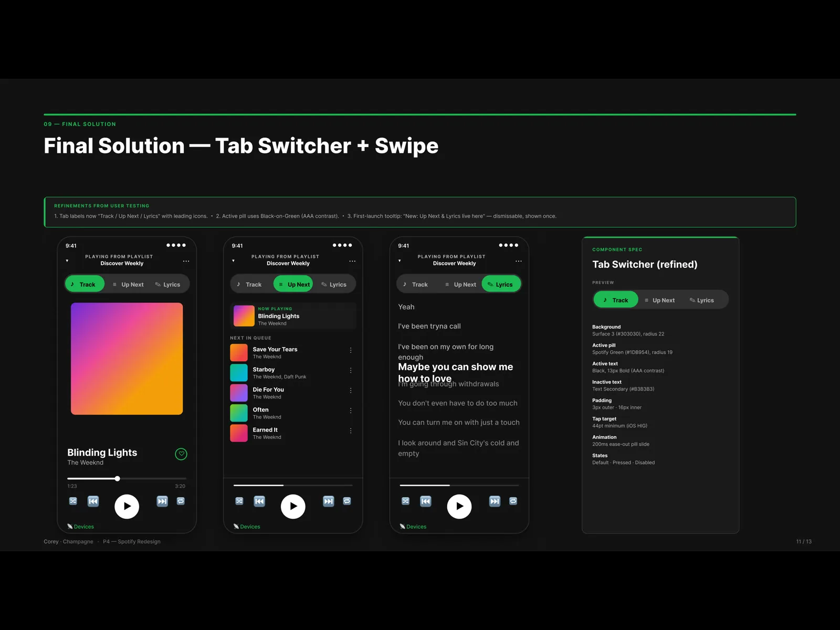Click Often song title in queue
Screen dimensions: 840x630
coord(260,409)
